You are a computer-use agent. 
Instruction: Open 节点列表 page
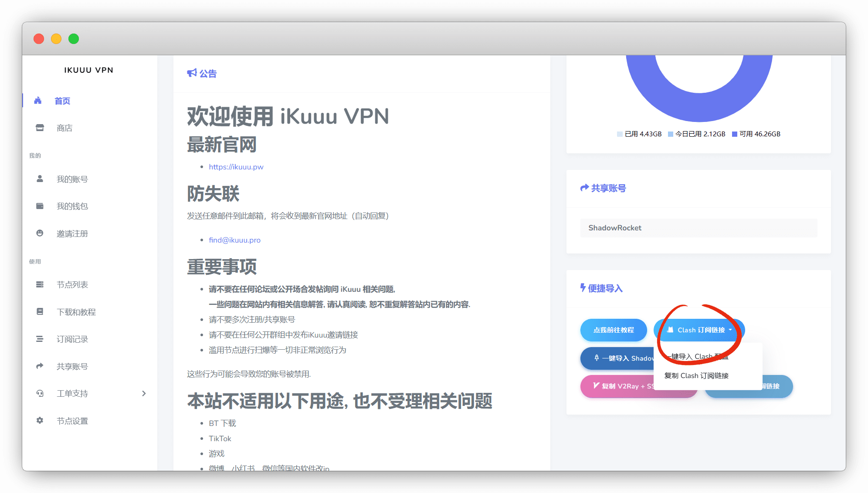click(72, 284)
